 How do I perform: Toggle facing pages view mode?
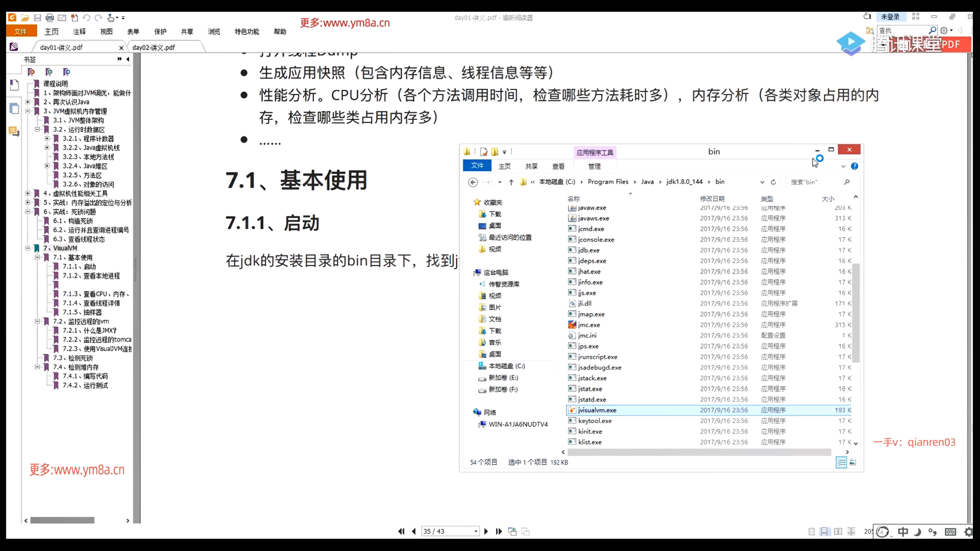click(838, 532)
